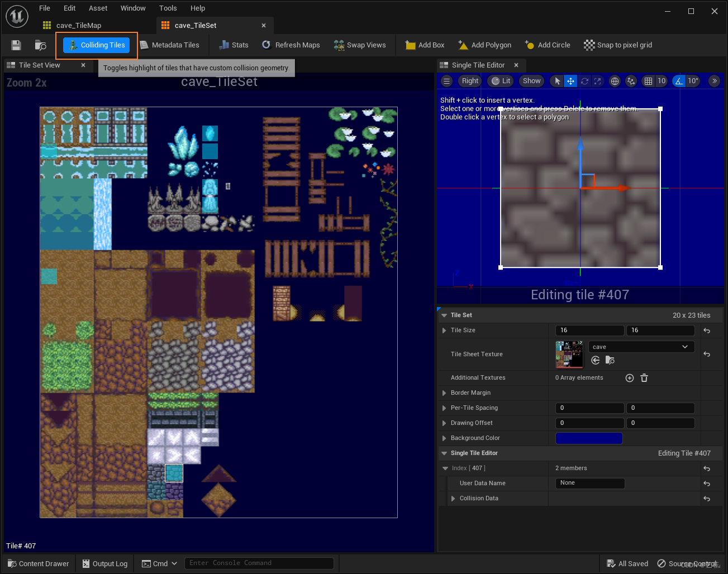Toggle surface snapping icon
Viewport: 728px width, 574px height.
(631, 81)
